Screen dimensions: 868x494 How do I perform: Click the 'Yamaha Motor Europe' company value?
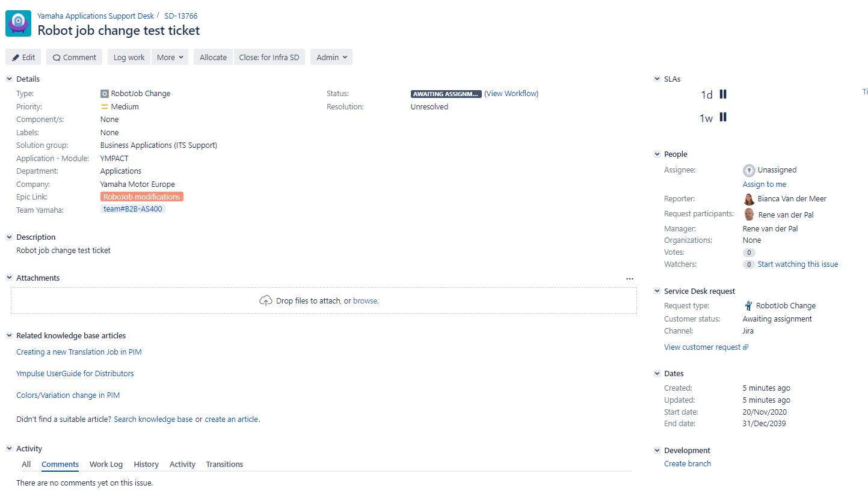tap(138, 184)
